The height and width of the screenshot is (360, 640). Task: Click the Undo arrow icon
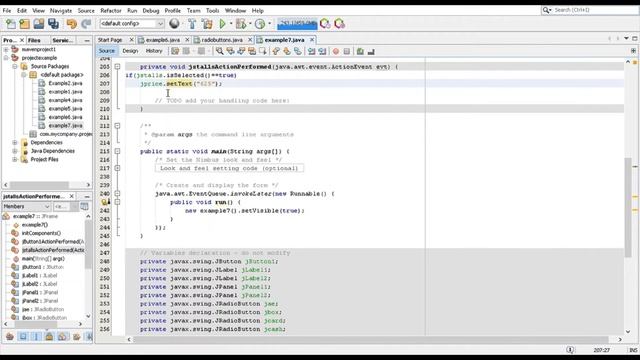pyautogui.click(x=72, y=24)
